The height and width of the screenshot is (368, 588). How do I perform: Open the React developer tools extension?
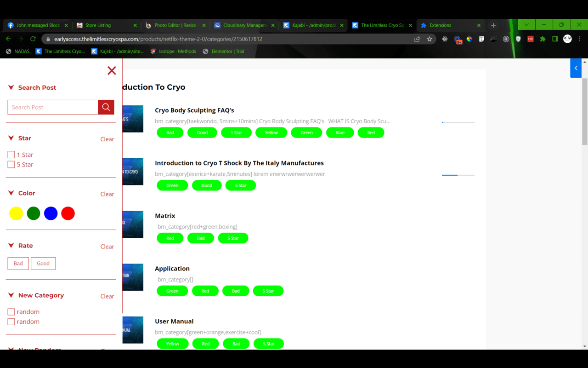click(445, 39)
